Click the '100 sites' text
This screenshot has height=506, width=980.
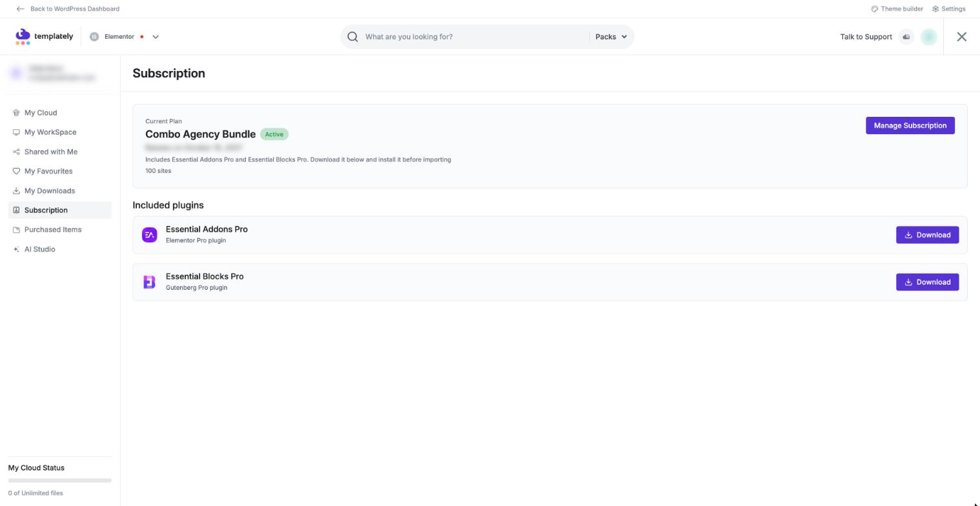pyautogui.click(x=158, y=171)
